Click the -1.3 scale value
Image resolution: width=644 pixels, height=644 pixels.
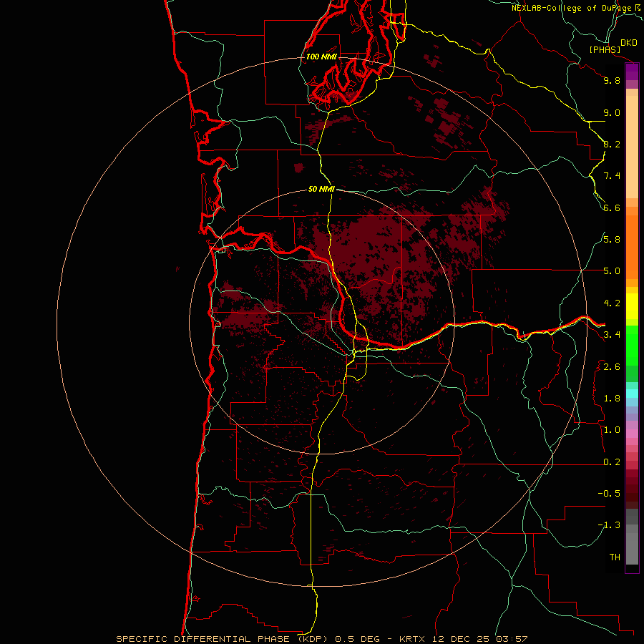(609, 525)
